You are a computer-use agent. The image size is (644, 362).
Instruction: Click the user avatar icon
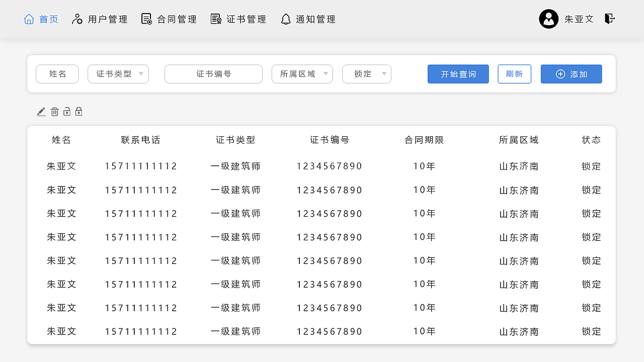click(x=548, y=19)
